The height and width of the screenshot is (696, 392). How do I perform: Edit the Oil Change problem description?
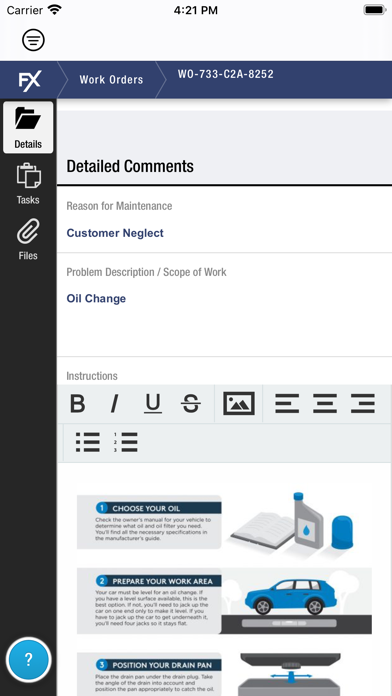pos(96,298)
